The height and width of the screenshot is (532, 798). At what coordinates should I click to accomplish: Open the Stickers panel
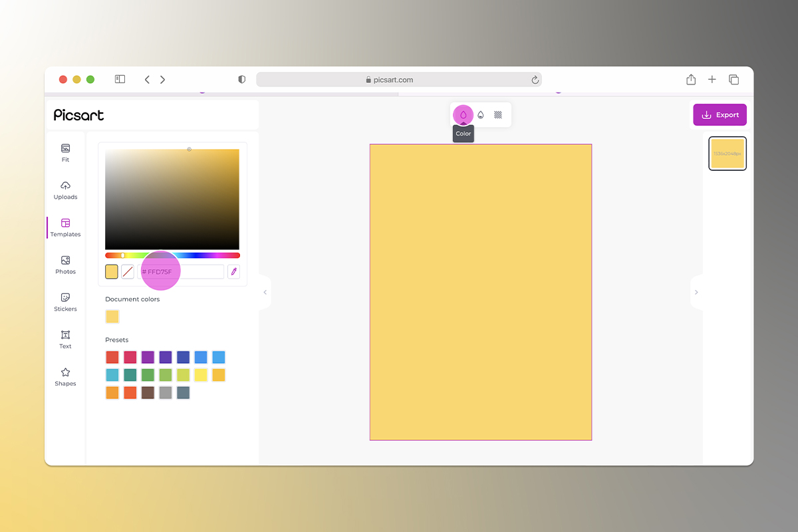pos(65,302)
